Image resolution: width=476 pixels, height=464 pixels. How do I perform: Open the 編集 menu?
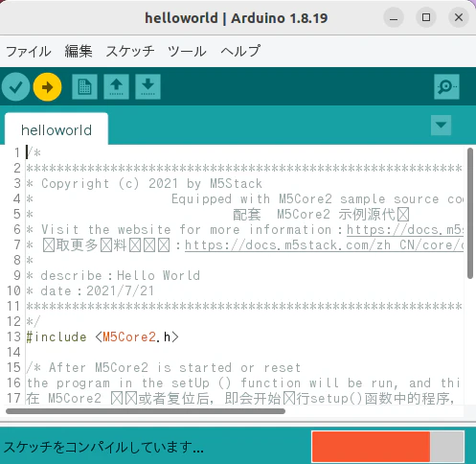click(x=79, y=52)
